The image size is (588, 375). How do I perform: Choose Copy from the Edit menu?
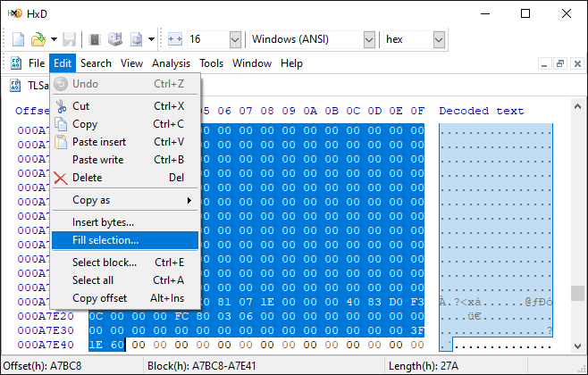point(125,124)
